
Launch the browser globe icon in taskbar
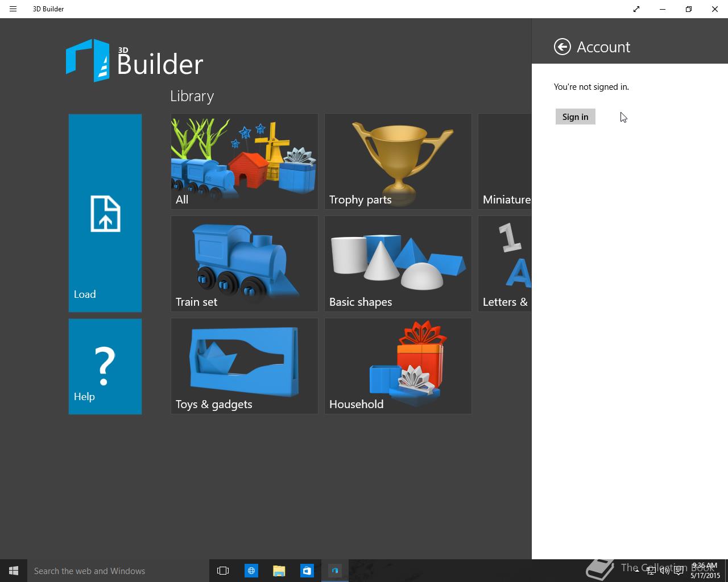(x=251, y=571)
